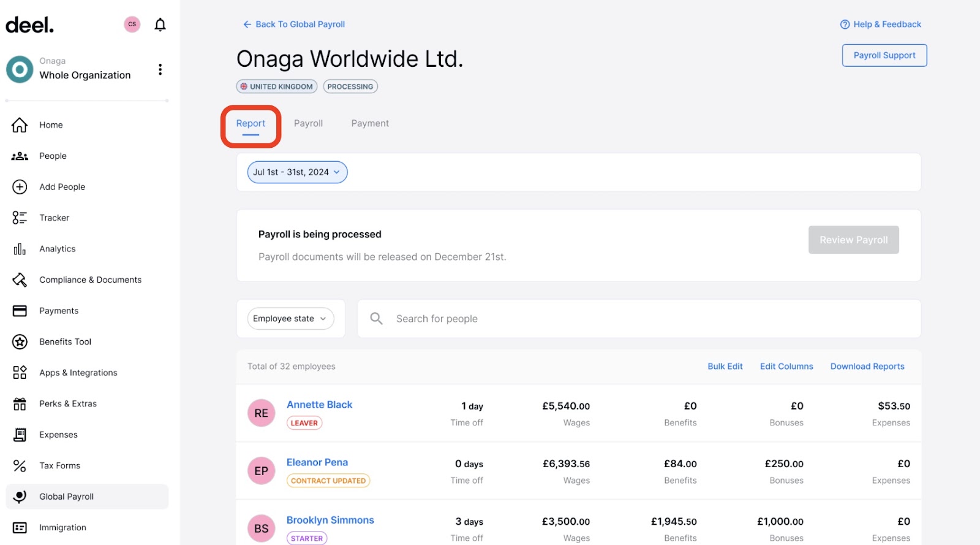Open Brooklyn Simmons' profile link
The image size is (980, 545).
click(330, 520)
